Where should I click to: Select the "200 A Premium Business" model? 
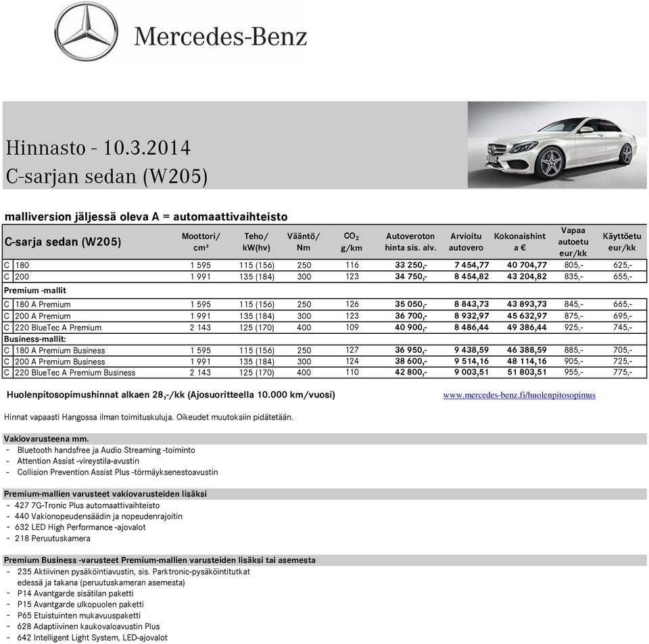click(60, 362)
